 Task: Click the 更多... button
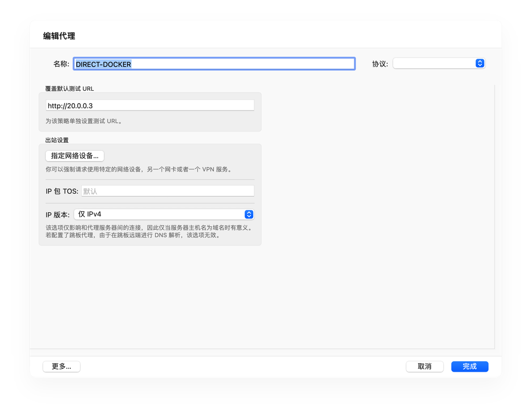[x=61, y=366]
